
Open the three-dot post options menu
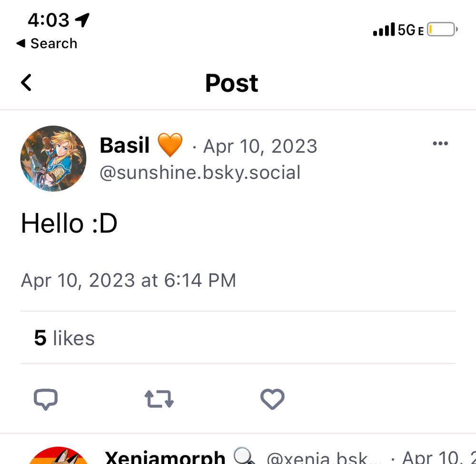pos(440,144)
